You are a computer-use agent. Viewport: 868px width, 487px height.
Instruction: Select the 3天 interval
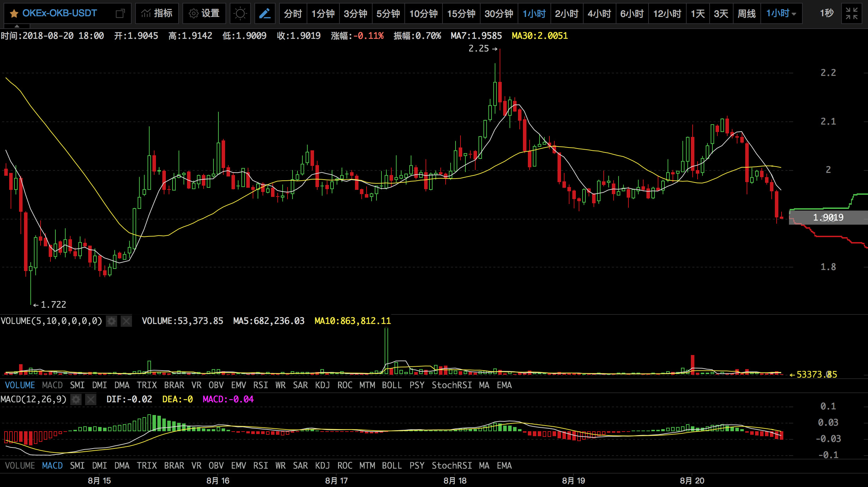[721, 13]
